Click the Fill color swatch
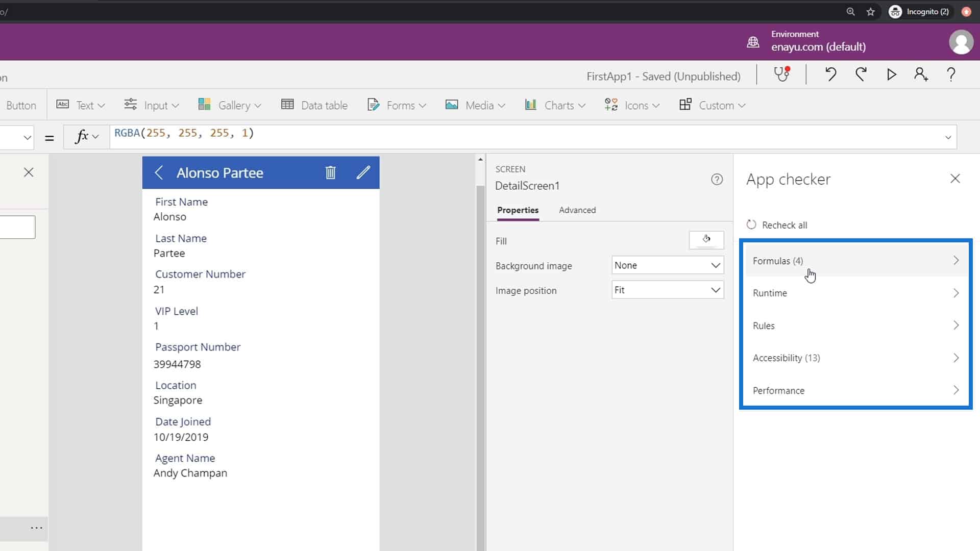This screenshot has height=551, width=980. [707, 240]
